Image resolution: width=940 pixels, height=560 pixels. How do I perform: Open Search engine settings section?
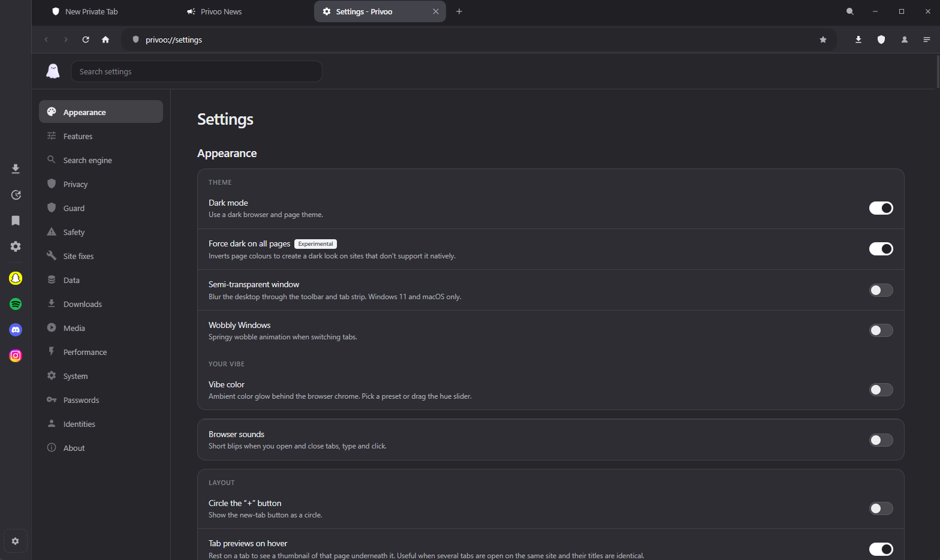point(101,160)
